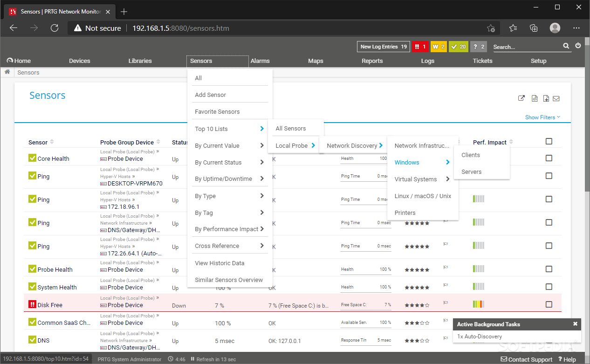
Task: Select Linux / macOS / Unix entry
Action: coord(423,196)
